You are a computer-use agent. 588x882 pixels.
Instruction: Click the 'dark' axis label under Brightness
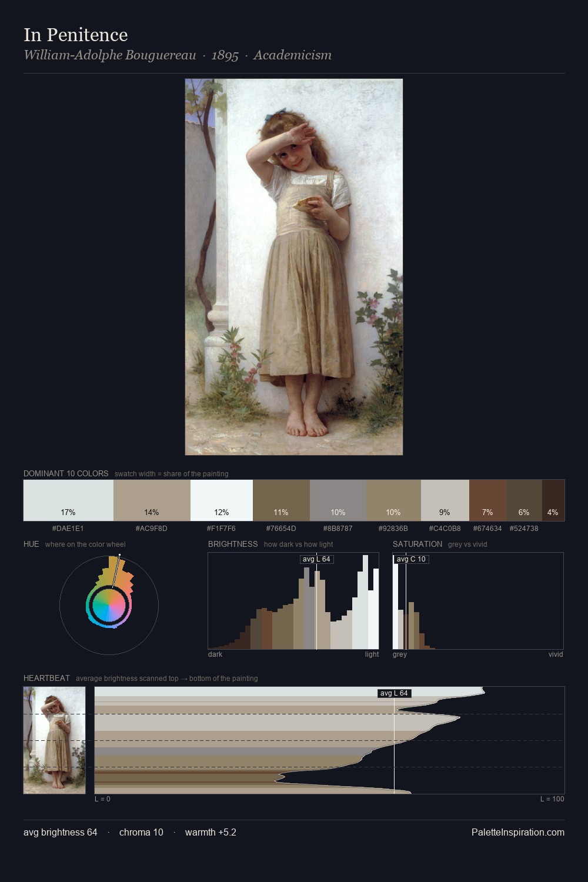click(215, 654)
